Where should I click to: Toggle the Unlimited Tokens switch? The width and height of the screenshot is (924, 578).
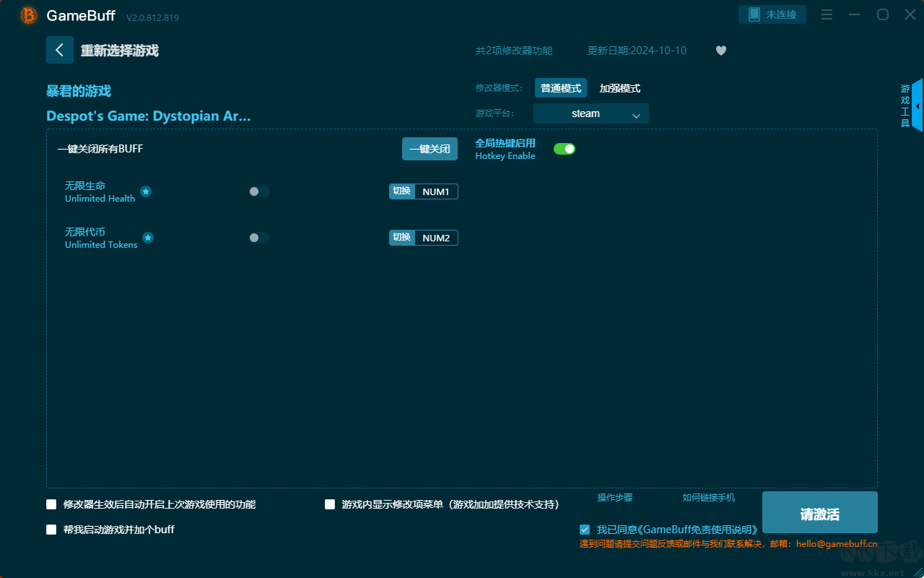click(x=259, y=238)
